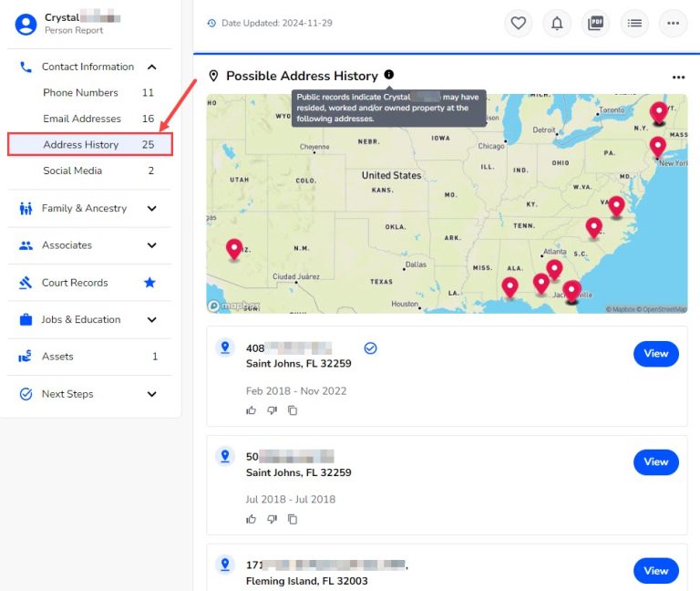Collapse the Contact Information section

(151, 67)
